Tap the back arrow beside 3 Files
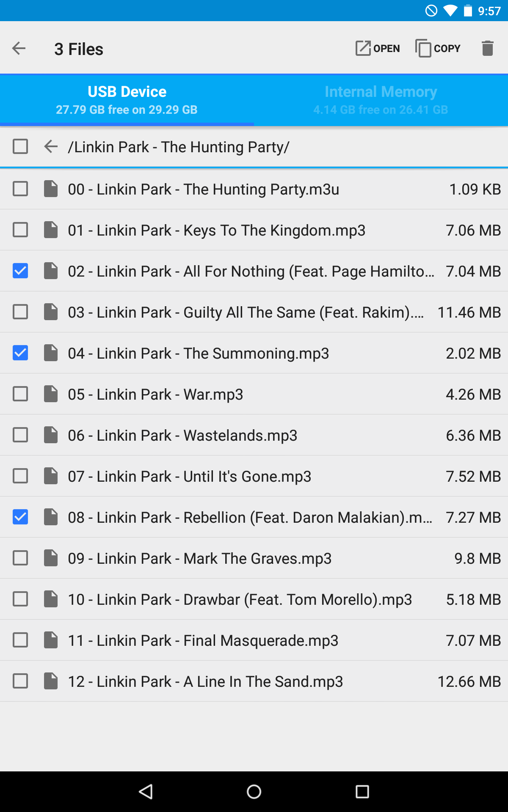This screenshot has width=508, height=812. pyautogui.click(x=19, y=49)
